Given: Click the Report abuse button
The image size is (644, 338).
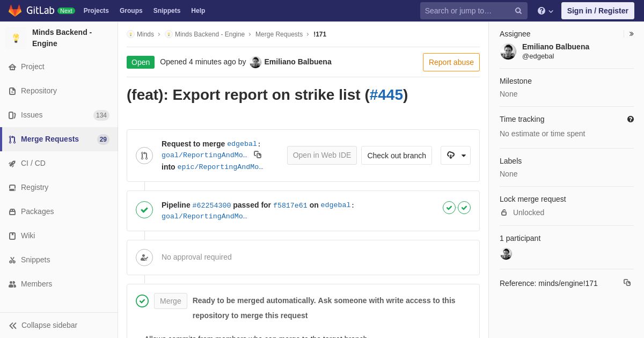Looking at the screenshot, I should [x=451, y=62].
